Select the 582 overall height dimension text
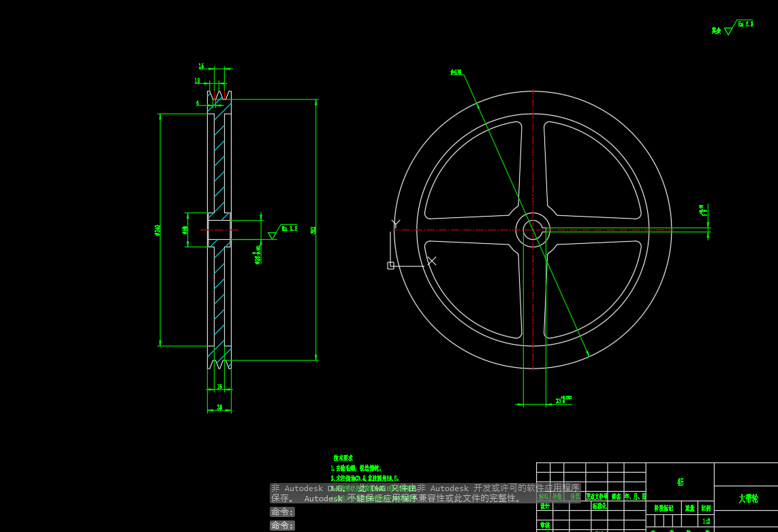This screenshot has width=778, height=532. coord(313,230)
